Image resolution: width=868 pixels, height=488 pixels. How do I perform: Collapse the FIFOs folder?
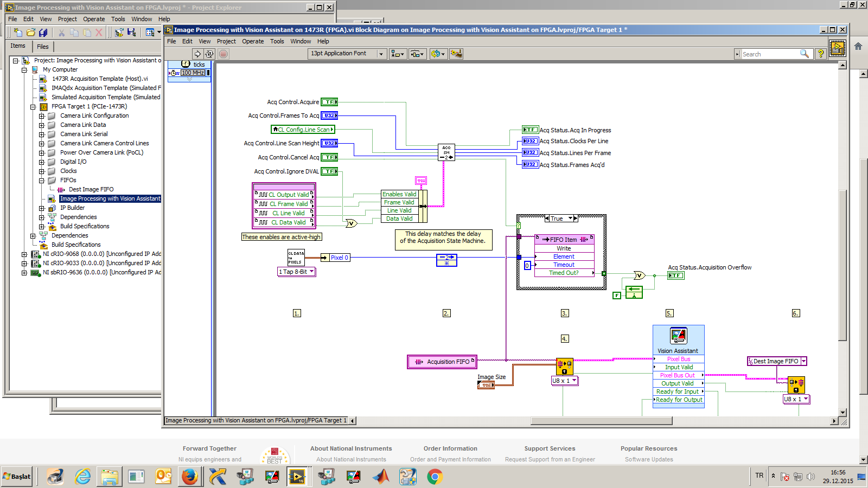tap(41, 181)
